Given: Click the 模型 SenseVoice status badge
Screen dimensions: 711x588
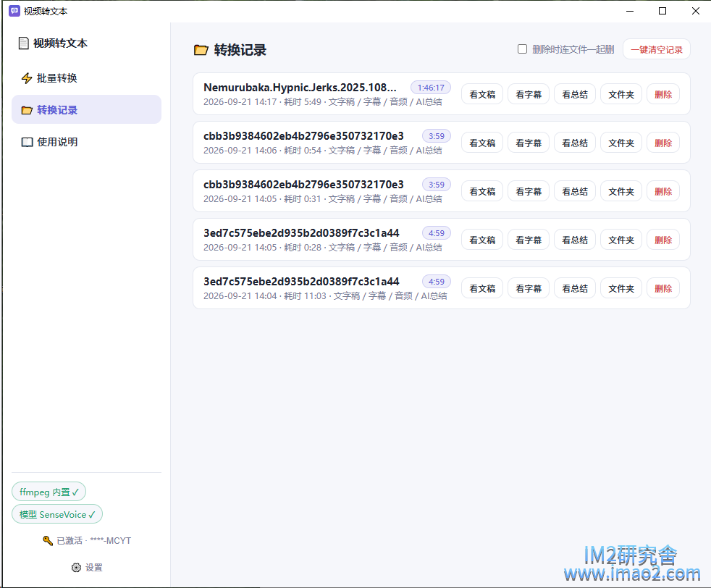Looking at the screenshot, I should (57, 514).
